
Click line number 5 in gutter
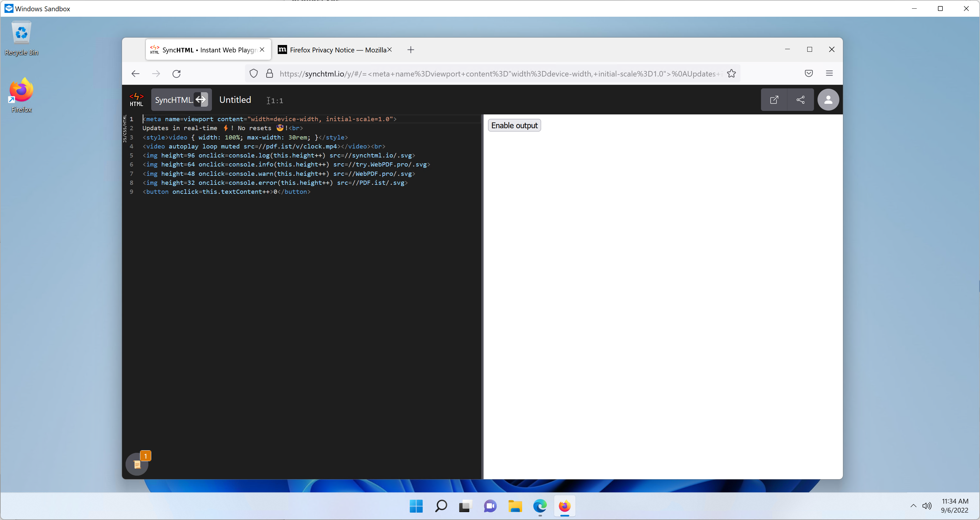[x=132, y=156]
